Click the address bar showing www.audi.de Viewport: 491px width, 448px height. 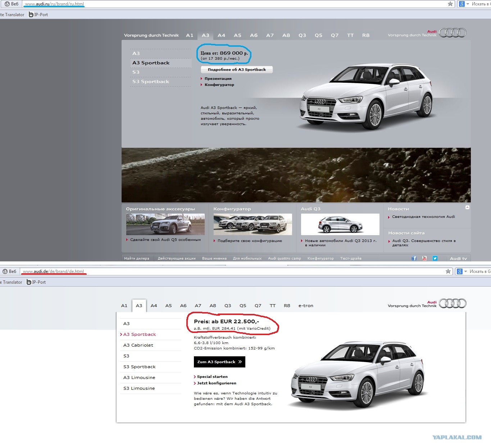click(232, 271)
